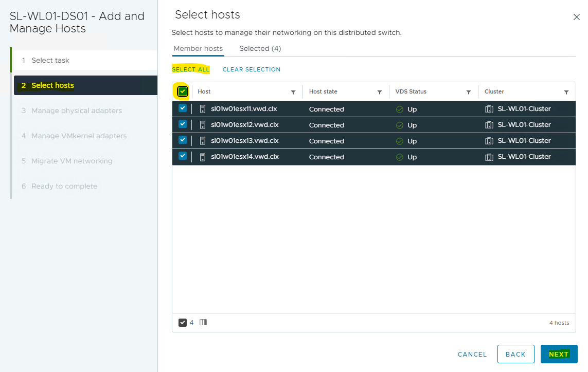Switch to the Selected (4) tab
Viewport: 588px width, 372px height.
[260, 48]
